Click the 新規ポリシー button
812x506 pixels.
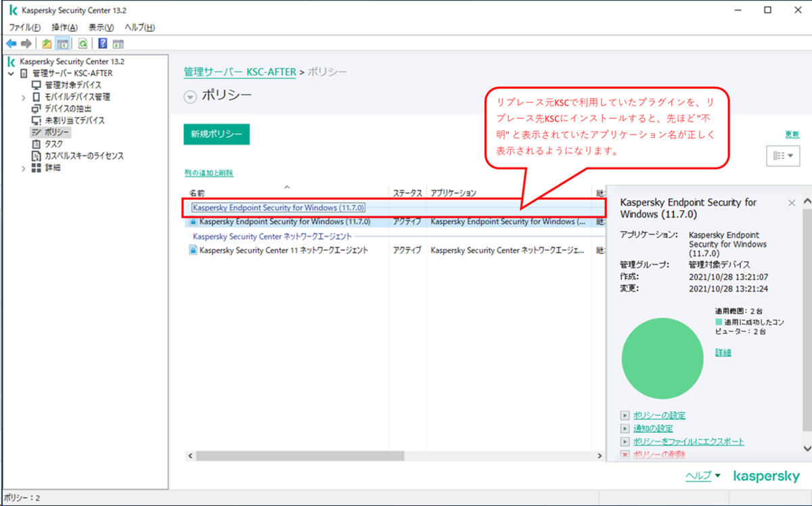coord(217,134)
